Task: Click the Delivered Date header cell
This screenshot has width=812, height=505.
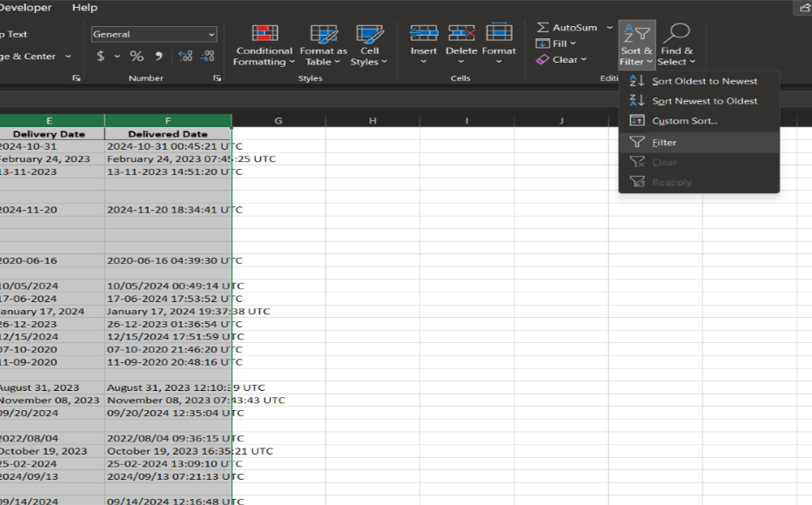Action: pos(168,133)
